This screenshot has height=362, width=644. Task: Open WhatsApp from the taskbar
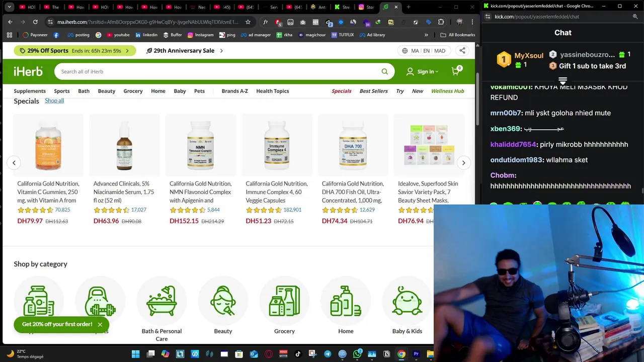coord(357,354)
